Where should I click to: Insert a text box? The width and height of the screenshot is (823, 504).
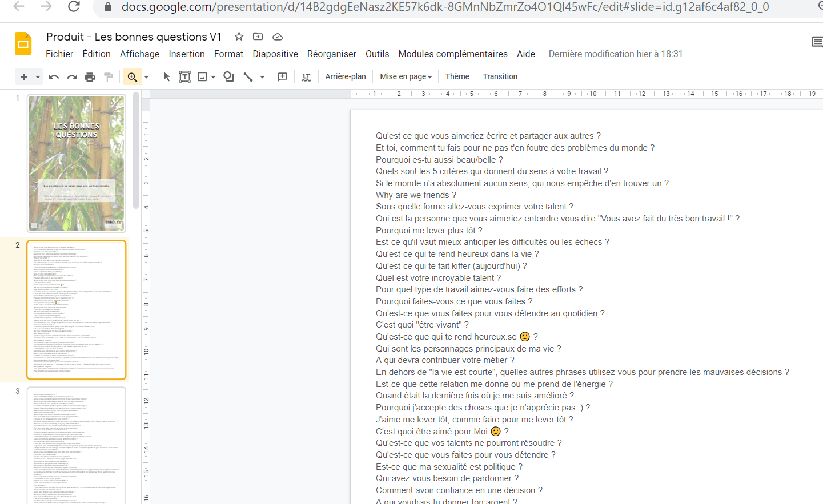coord(185,76)
